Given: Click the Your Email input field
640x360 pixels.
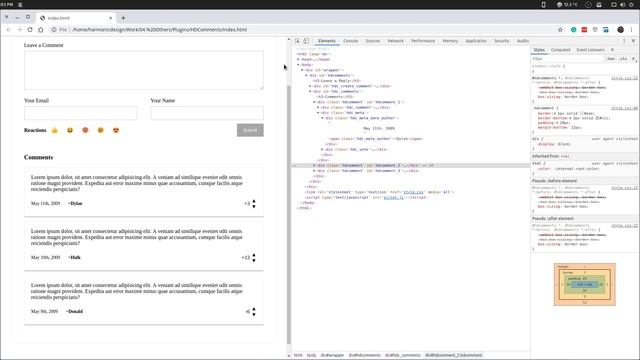Looking at the screenshot, I should tap(81, 113).
